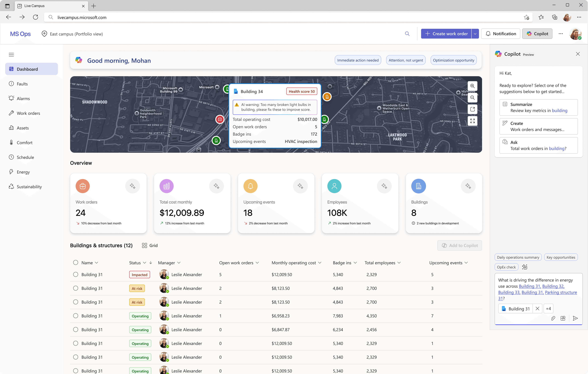Click Parking structure 31 link in prompt
Screen dimensions: 588x374
(x=561, y=292)
